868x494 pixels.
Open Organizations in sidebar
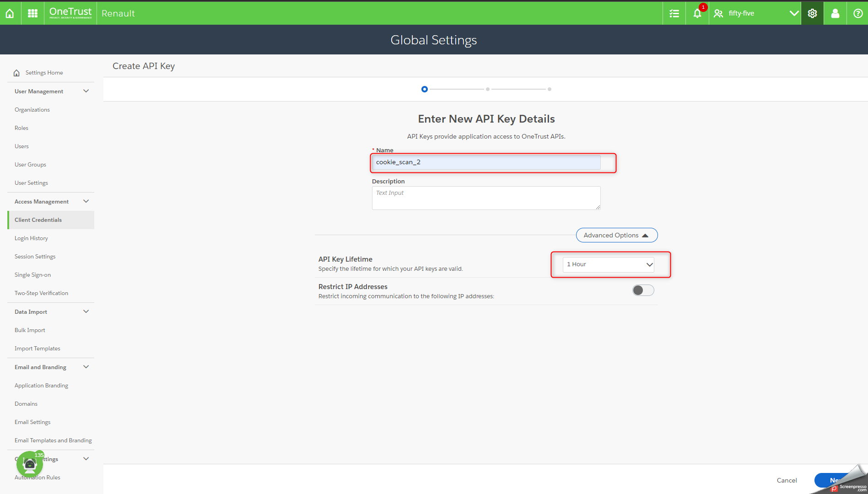click(32, 110)
